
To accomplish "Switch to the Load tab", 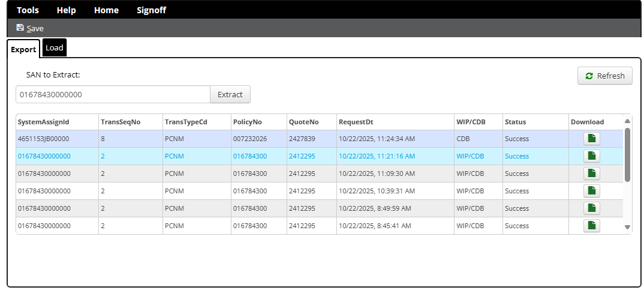I will click(x=55, y=48).
